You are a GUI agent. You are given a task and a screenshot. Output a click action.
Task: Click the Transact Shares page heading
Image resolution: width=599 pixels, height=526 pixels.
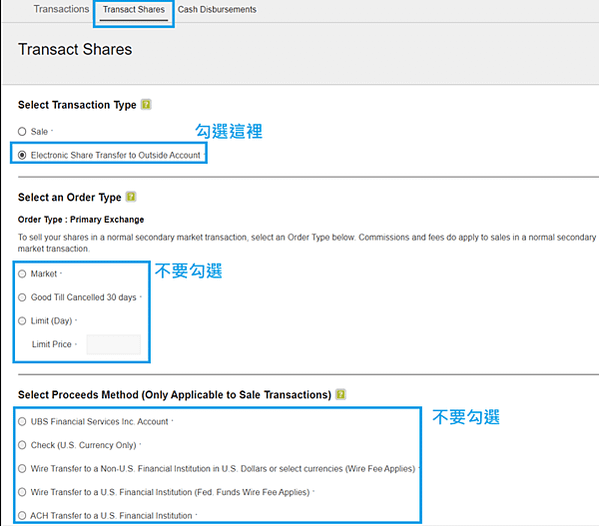click(x=75, y=49)
